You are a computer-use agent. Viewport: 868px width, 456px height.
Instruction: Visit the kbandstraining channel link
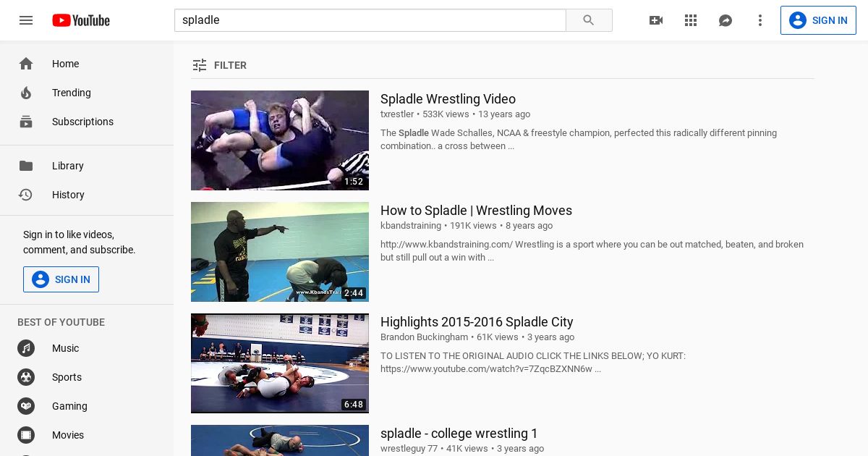click(411, 226)
